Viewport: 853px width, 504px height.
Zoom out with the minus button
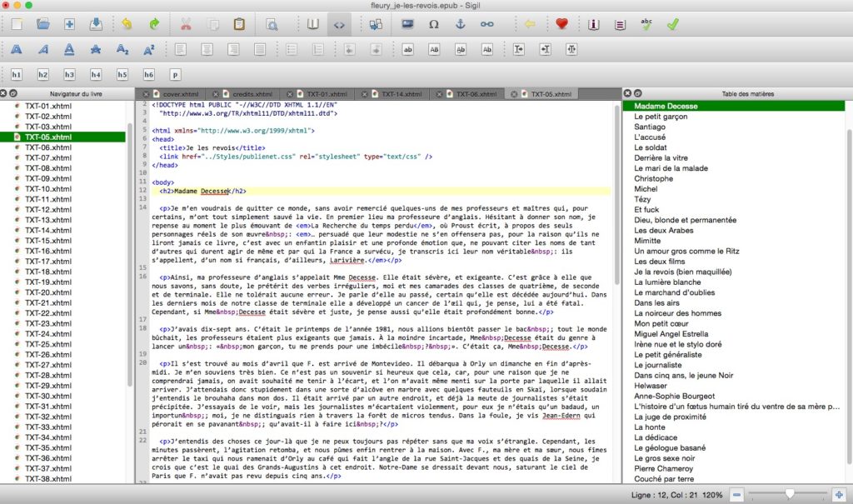point(736,495)
